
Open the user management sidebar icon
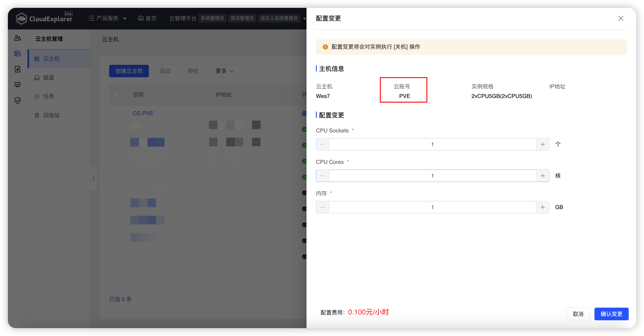pyautogui.click(x=17, y=38)
